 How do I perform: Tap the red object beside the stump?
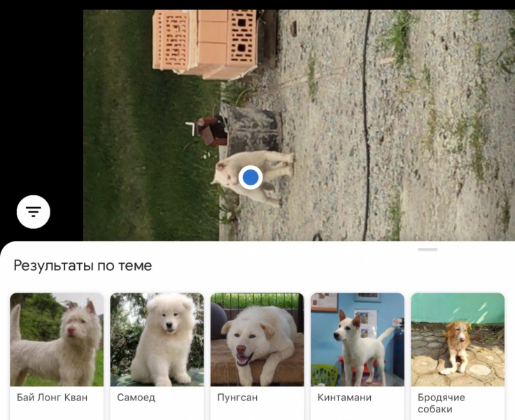pos(211,129)
